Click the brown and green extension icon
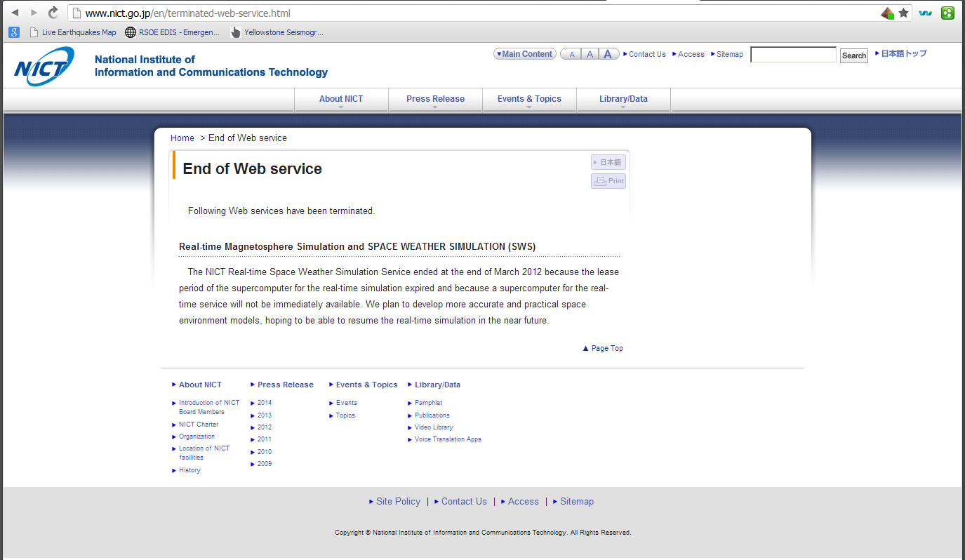Screen dimensions: 965x560 pyautogui.click(x=888, y=13)
